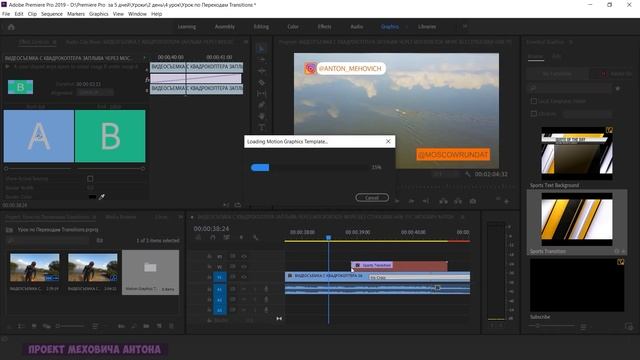Screen dimensions: 640x360
Task: Open Program Monitor playback resolution dropdown
Action: (446, 174)
